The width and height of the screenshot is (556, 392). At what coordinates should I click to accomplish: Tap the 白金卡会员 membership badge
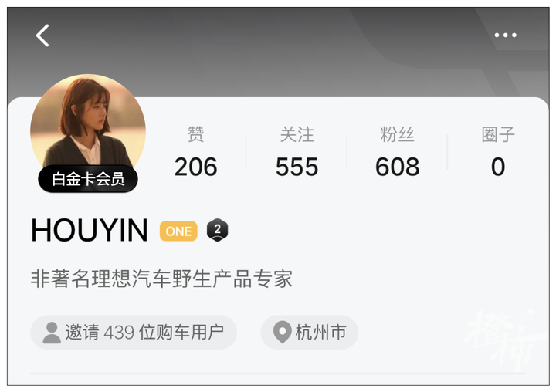click(88, 179)
